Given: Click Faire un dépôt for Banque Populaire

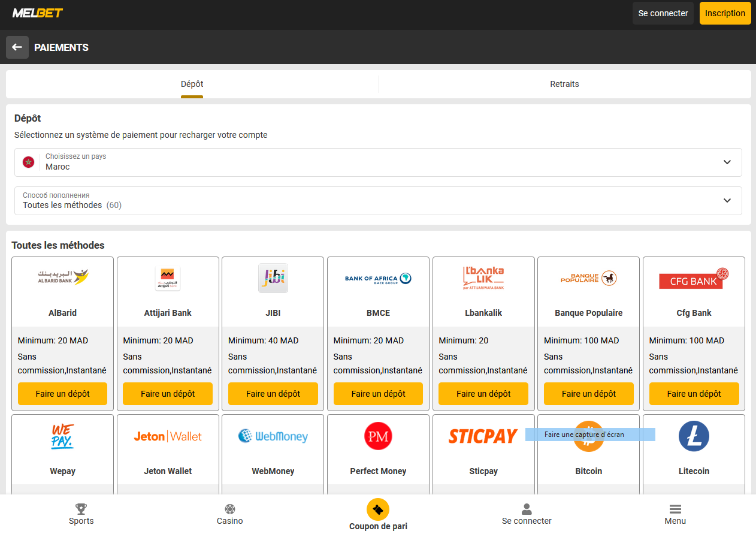Looking at the screenshot, I should (589, 394).
